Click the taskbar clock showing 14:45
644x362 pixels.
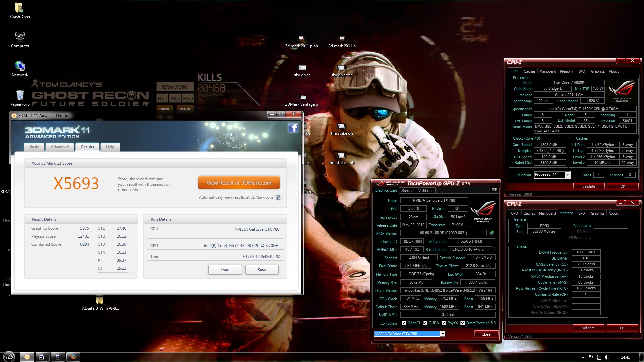tap(625, 357)
